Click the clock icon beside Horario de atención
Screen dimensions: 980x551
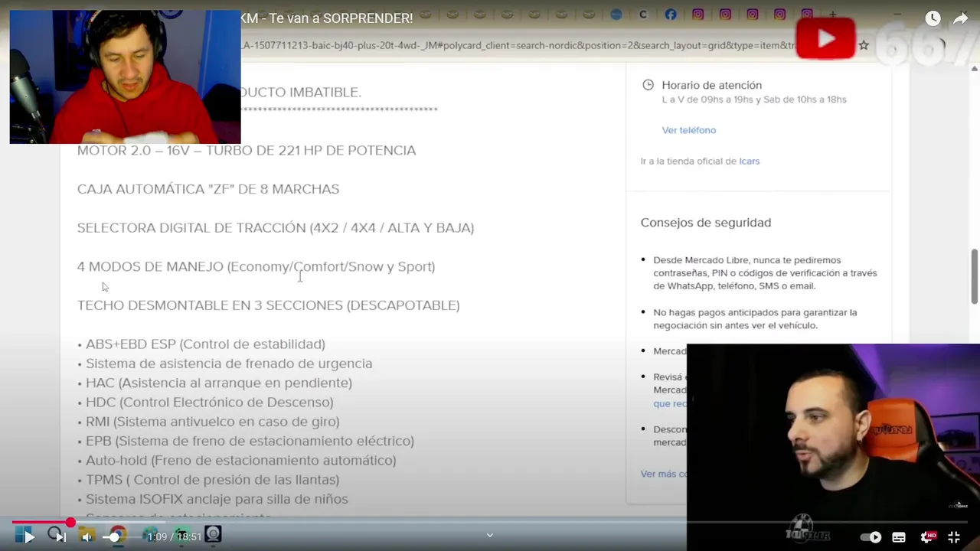(x=648, y=85)
